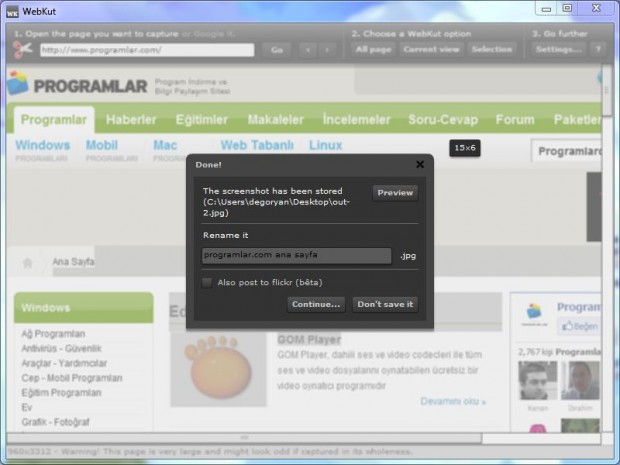
Task: Open Ağ Programları sidebar link
Action: click(53, 334)
